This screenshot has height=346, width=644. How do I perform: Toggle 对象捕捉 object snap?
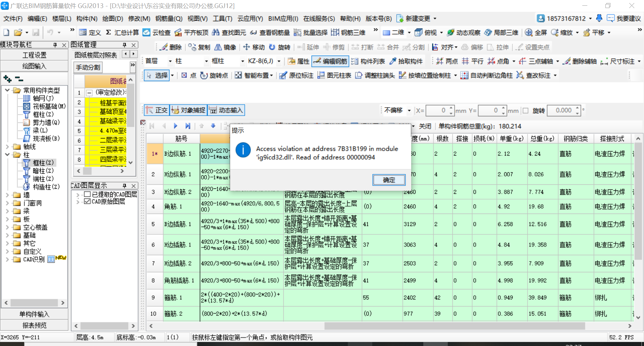coord(188,110)
